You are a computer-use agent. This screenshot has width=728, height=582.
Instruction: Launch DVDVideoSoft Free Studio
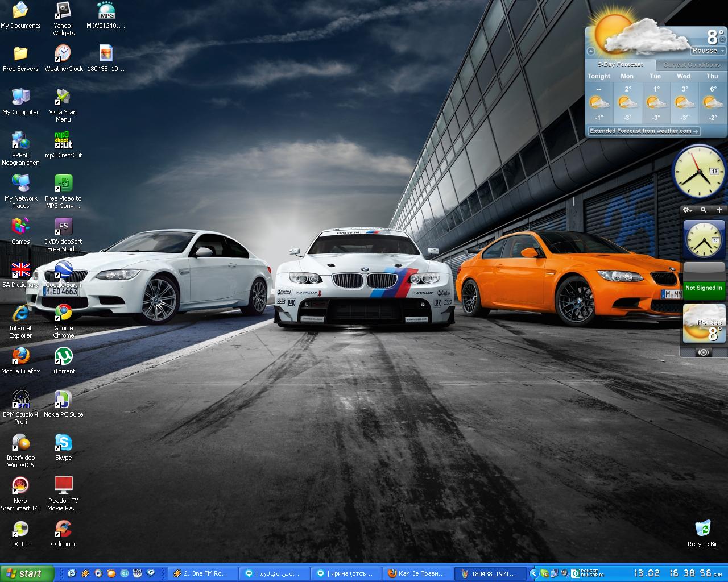click(x=63, y=235)
